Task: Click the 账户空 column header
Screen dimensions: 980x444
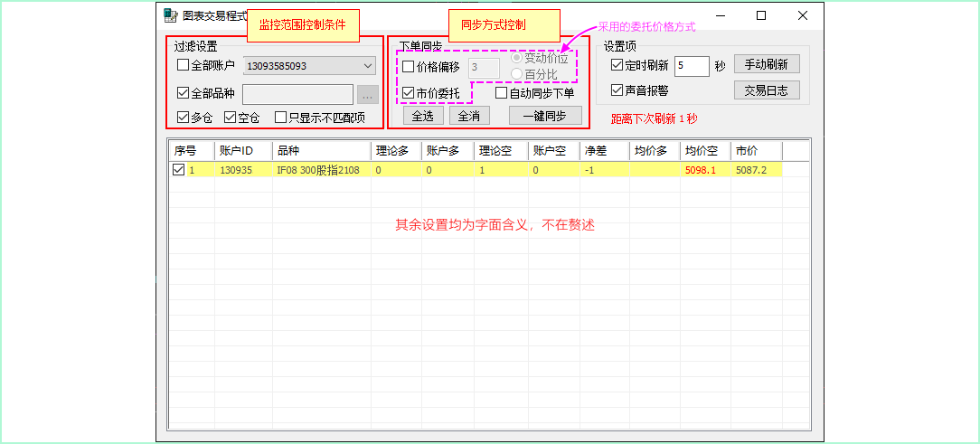Action: (554, 151)
